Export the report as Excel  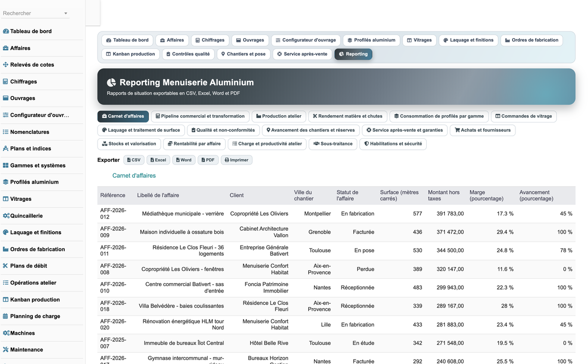[158, 160]
